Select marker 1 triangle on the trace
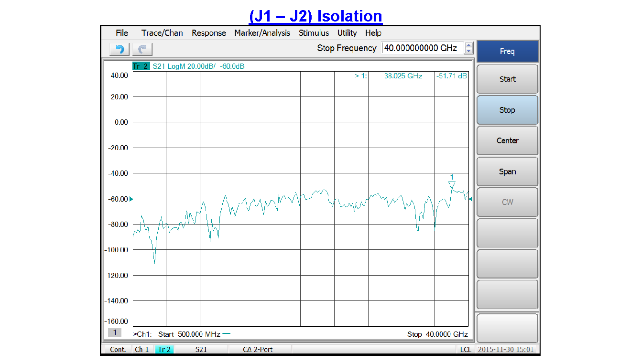Screen dimensions: 641x364 (452, 183)
